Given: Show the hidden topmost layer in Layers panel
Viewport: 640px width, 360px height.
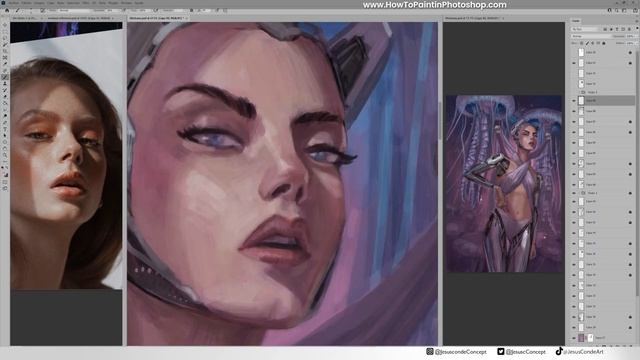Looking at the screenshot, I should [574, 53].
